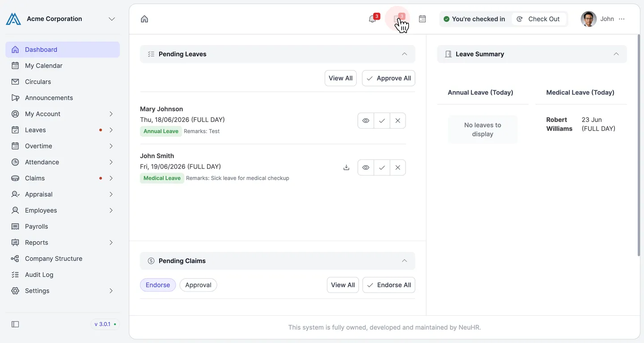
Task: Go to Dashboard in sidebar
Action: [63, 50]
